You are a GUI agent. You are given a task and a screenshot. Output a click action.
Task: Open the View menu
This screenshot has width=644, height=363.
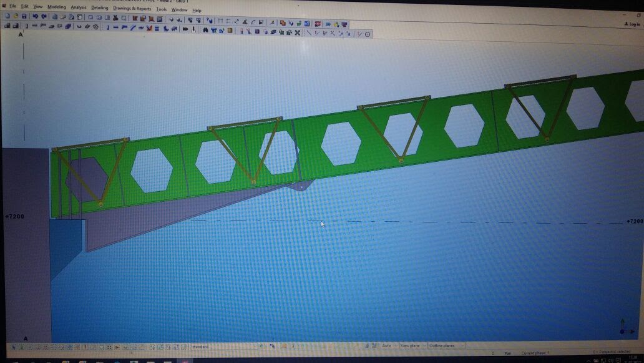[38, 7]
